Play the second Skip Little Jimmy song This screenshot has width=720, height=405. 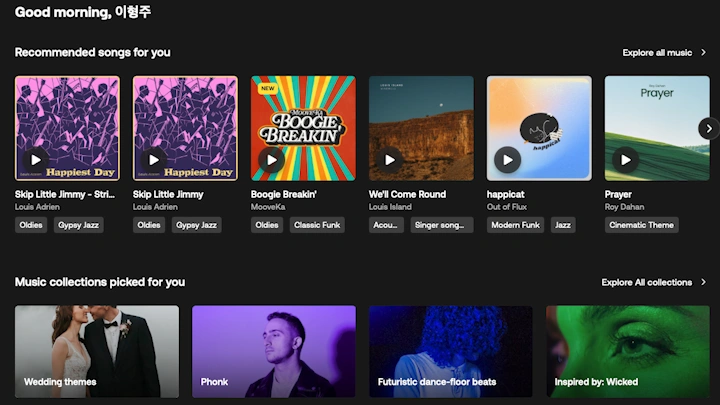tap(154, 159)
